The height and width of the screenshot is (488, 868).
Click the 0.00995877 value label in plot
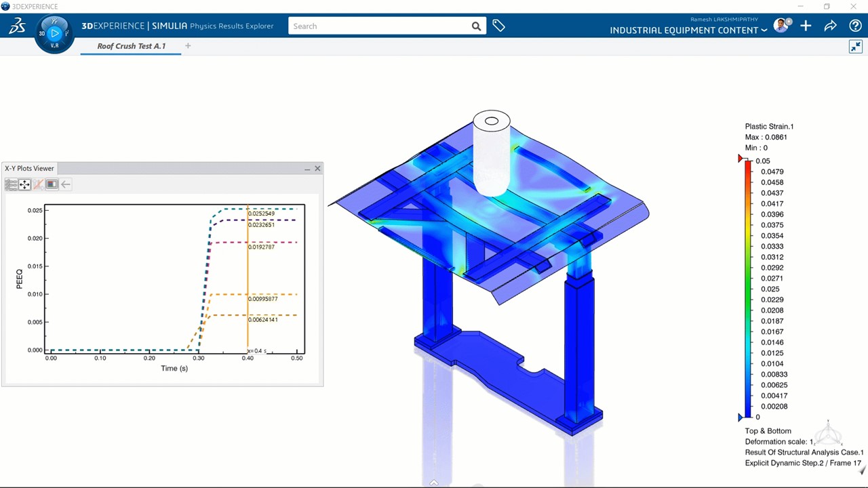pyautogui.click(x=262, y=299)
